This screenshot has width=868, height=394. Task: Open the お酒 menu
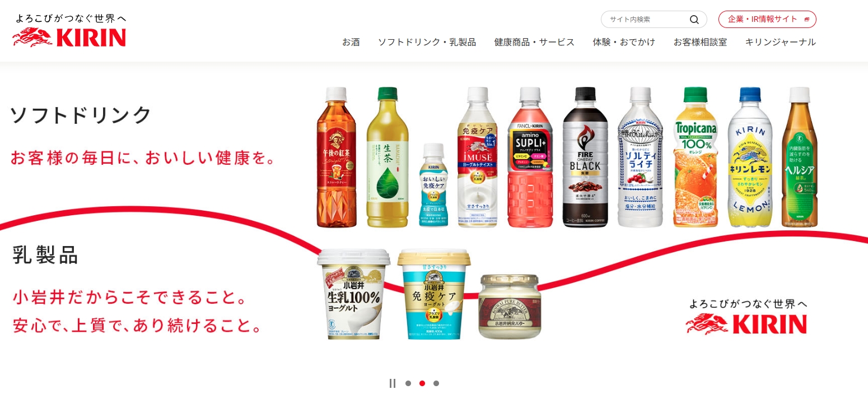pyautogui.click(x=351, y=42)
